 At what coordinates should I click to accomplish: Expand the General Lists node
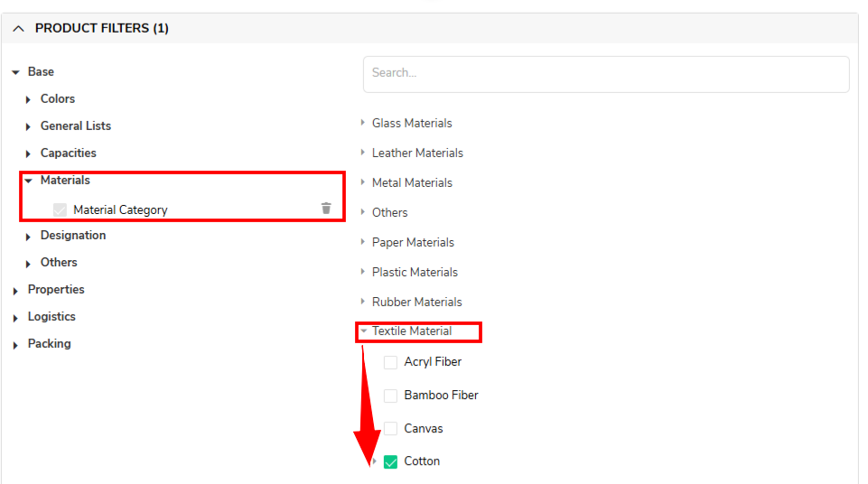tap(28, 126)
